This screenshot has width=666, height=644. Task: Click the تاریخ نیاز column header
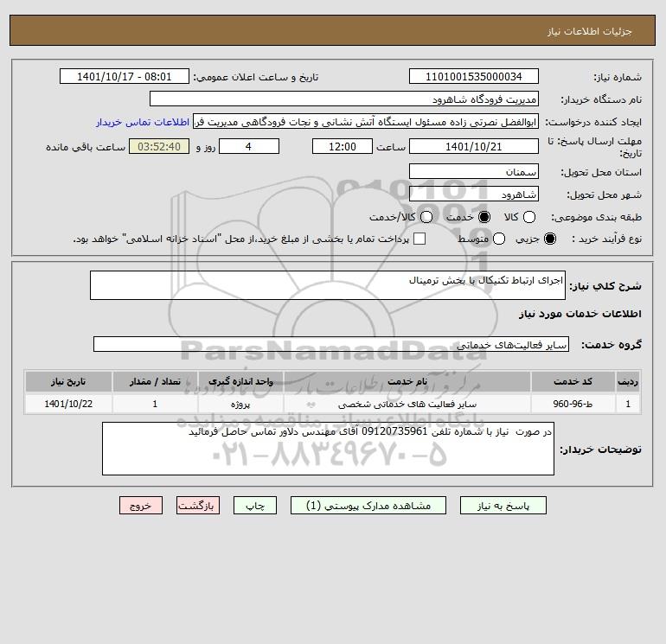pos(68,381)
